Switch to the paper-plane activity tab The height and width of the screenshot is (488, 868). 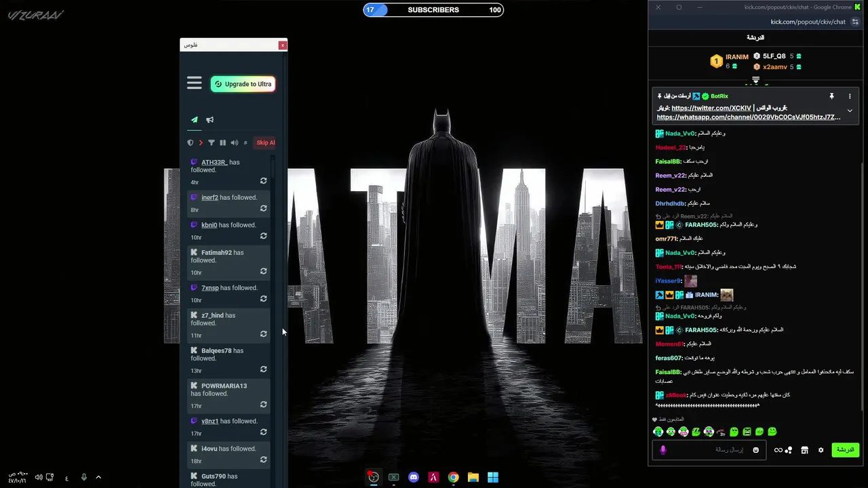195,120
